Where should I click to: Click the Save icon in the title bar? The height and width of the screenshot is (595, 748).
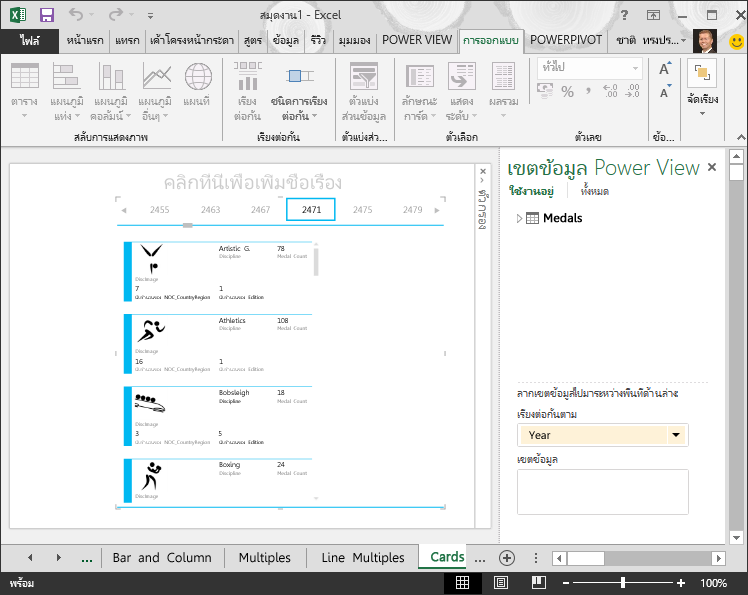(46, 15)
